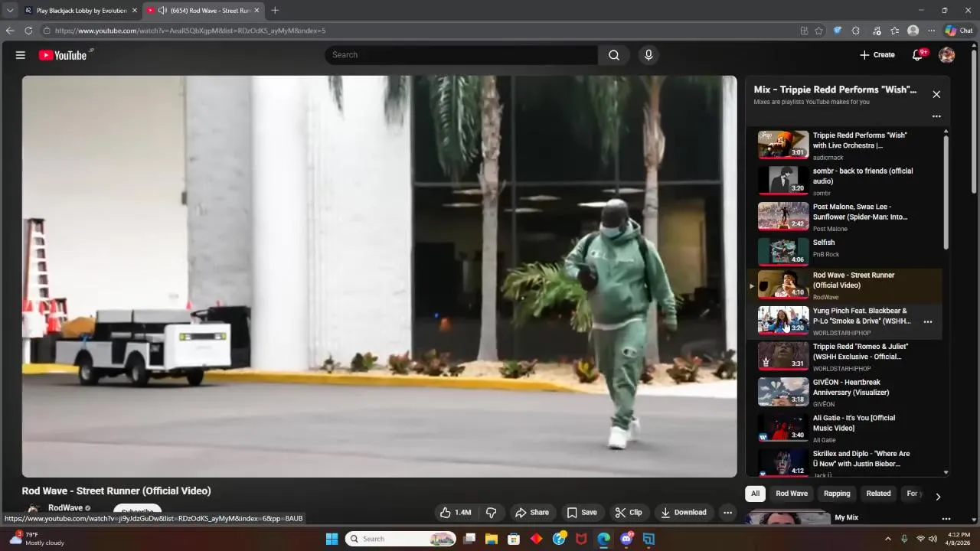Add this page to favorites star

tap(818, 31)
